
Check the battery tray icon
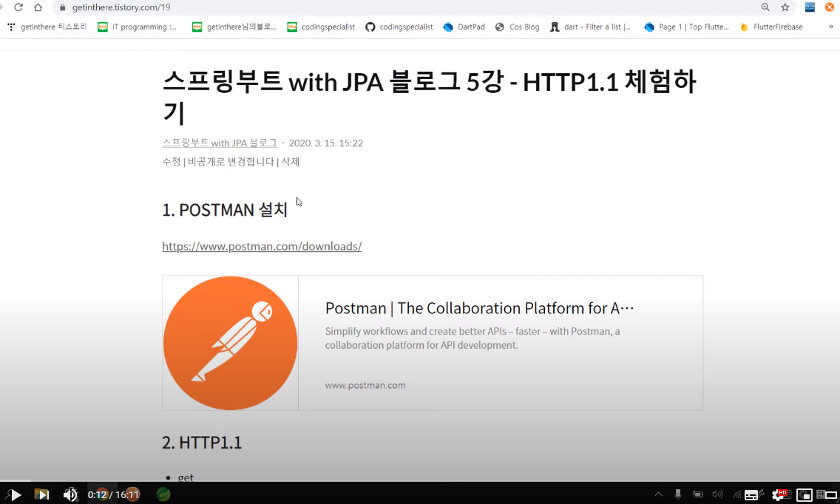697,494
